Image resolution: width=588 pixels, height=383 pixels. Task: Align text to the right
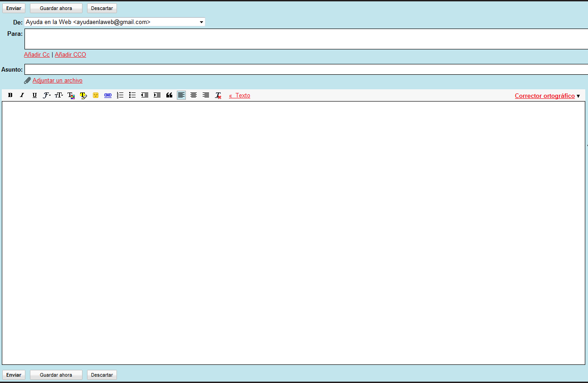(x=206, y=95)
